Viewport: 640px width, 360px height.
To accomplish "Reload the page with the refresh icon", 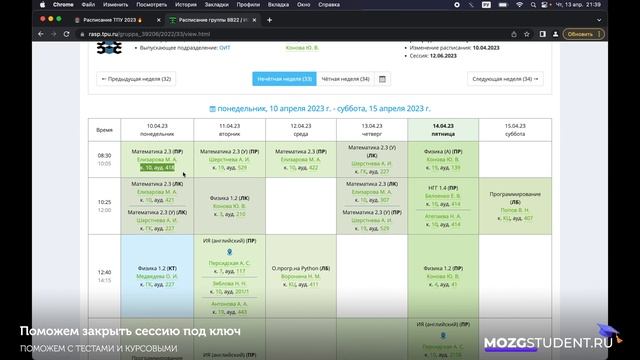I will [67, 34].
